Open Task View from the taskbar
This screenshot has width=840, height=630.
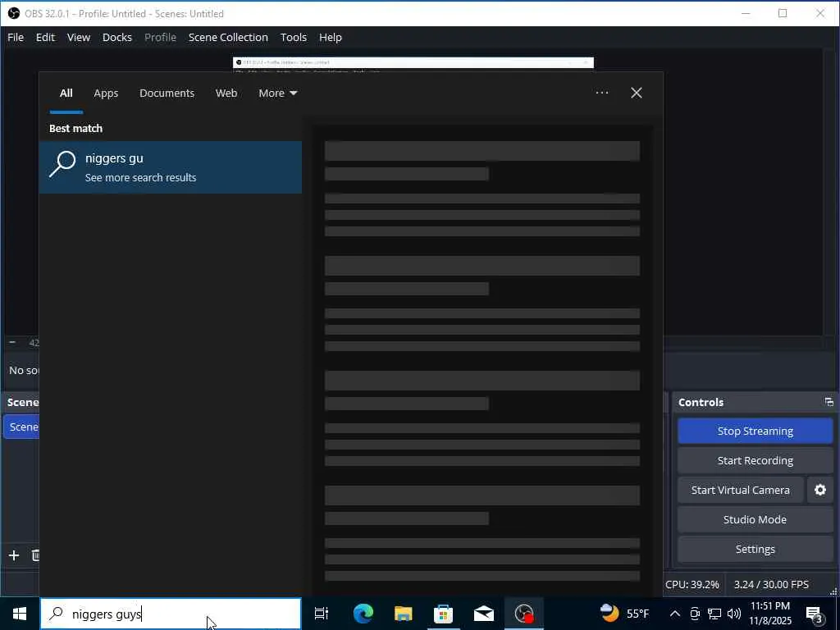tap(322, 614)
